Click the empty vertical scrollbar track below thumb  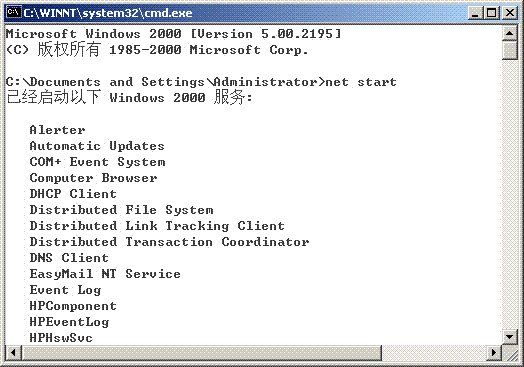[510, 195]
